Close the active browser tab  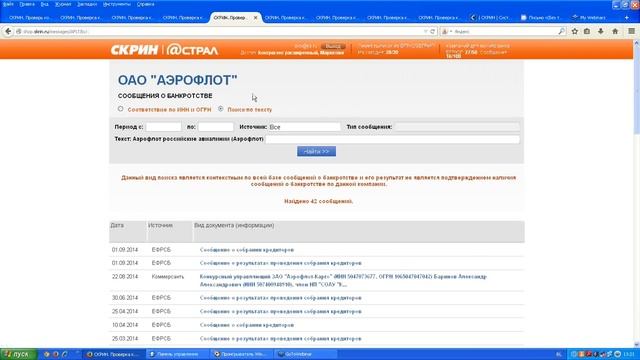click(x=256, y=18)
